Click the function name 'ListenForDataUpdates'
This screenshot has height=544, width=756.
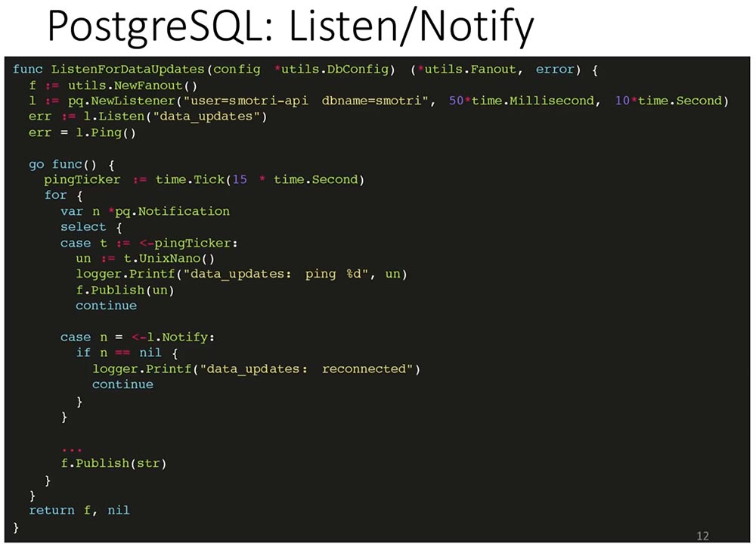(128, 70)
